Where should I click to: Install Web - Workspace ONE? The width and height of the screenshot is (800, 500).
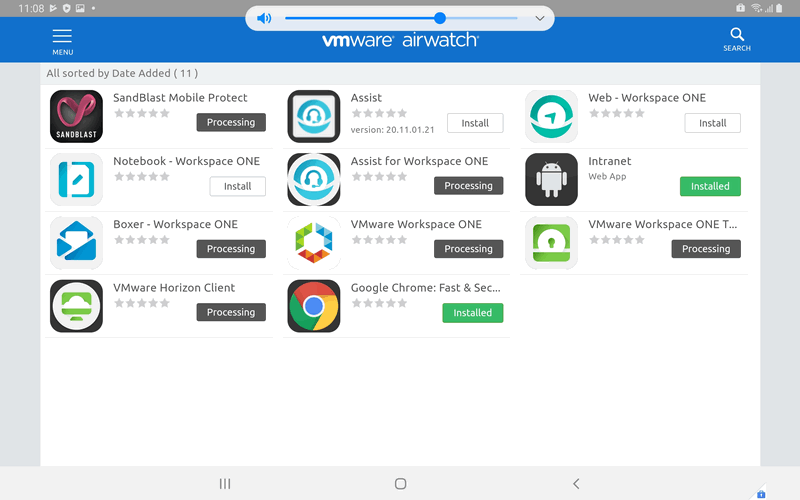(712, 123)
